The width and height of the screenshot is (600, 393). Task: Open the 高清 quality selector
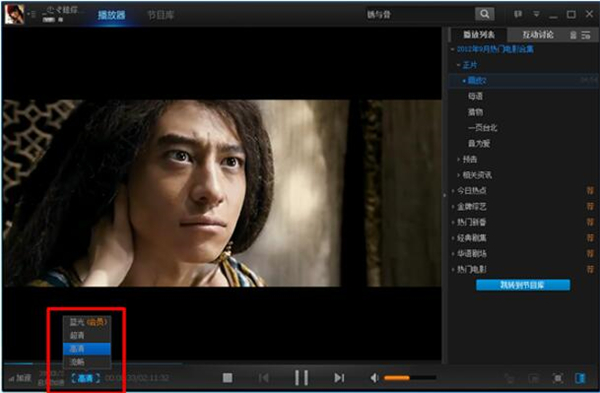(x=85, y=378)
